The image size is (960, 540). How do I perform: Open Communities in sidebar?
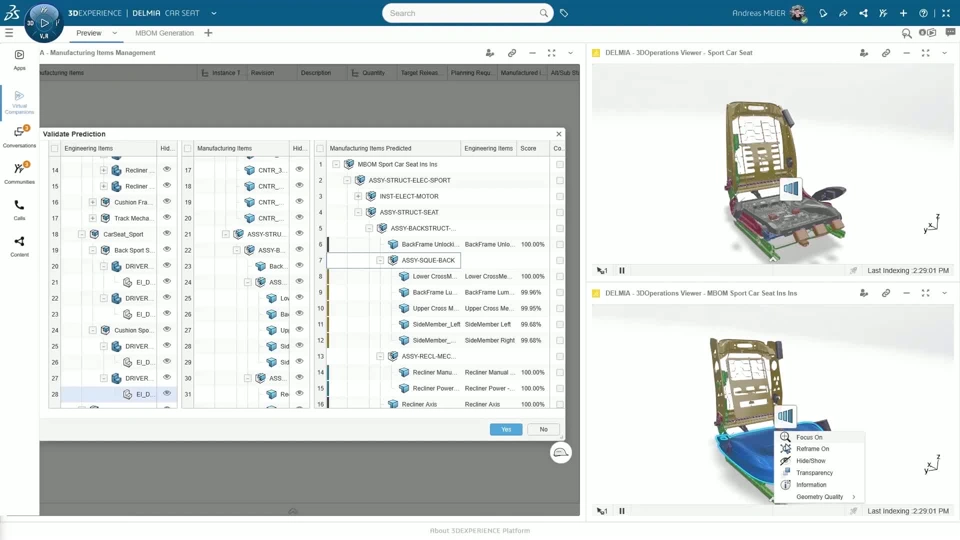[20, 173]
